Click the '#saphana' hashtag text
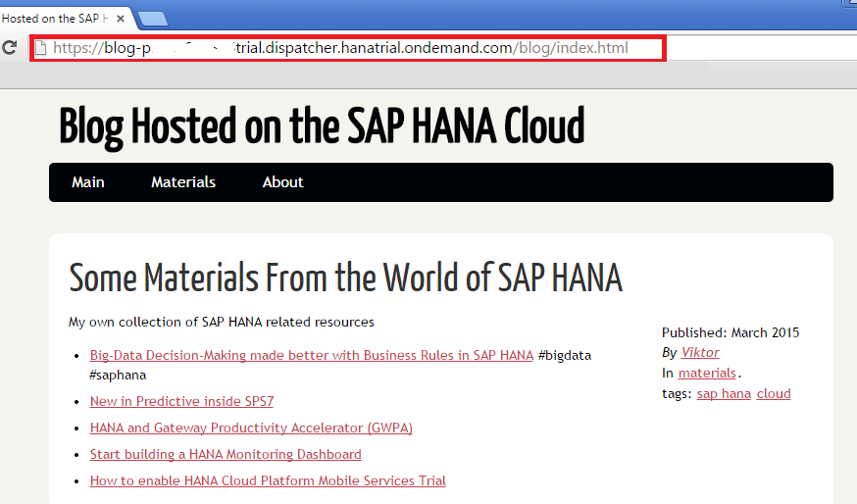Viewport: 857px width, 504px height. 118,375
